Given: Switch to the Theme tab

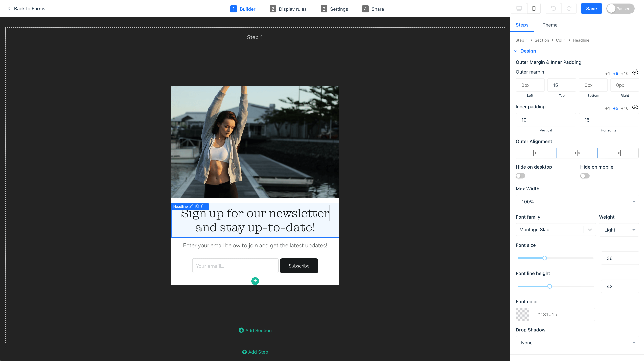Looking at the screenshot, I should tap(550, 25).
